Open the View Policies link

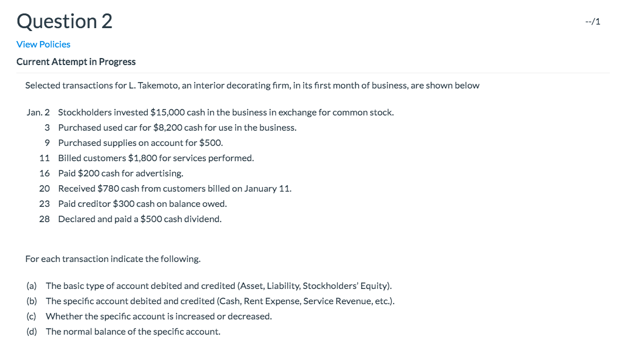(x=43, y=44)
